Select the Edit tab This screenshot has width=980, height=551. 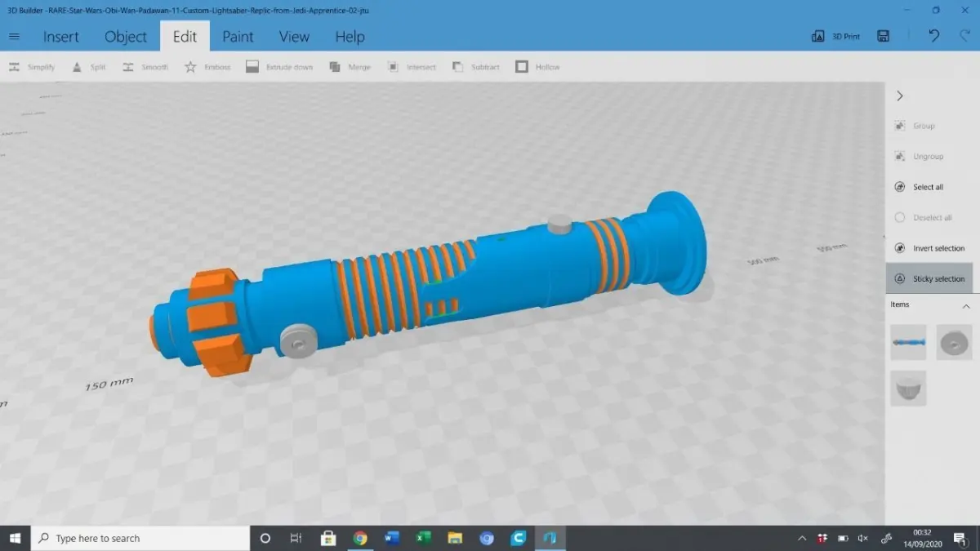[x=185, y=37]
